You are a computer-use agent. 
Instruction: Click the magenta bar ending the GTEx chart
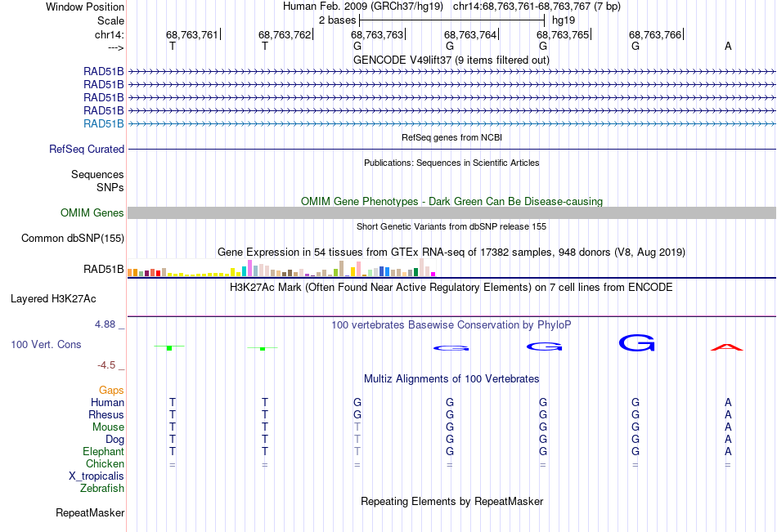433,274
